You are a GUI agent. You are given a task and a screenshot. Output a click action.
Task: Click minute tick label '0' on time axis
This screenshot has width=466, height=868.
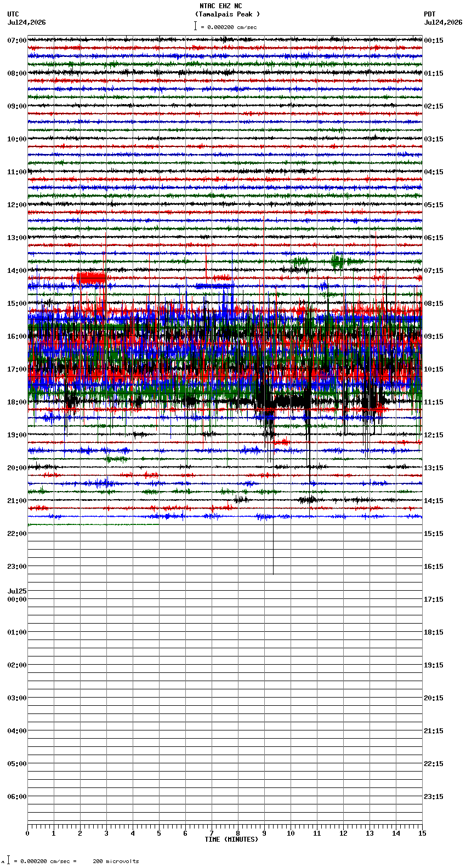point(27,833)
